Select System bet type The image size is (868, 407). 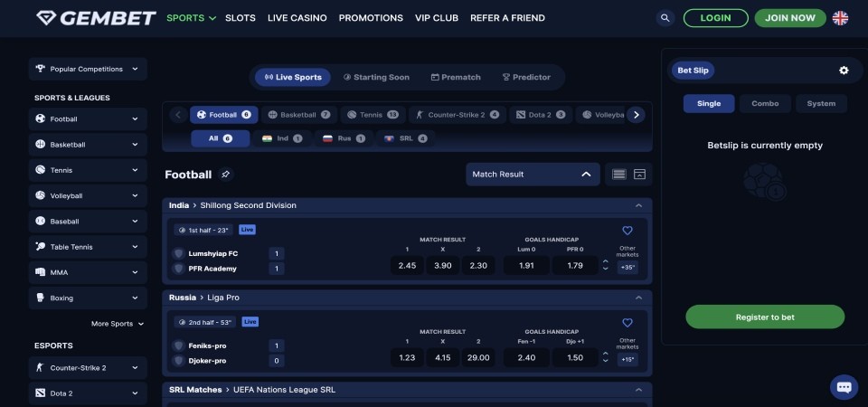[821, 103]
